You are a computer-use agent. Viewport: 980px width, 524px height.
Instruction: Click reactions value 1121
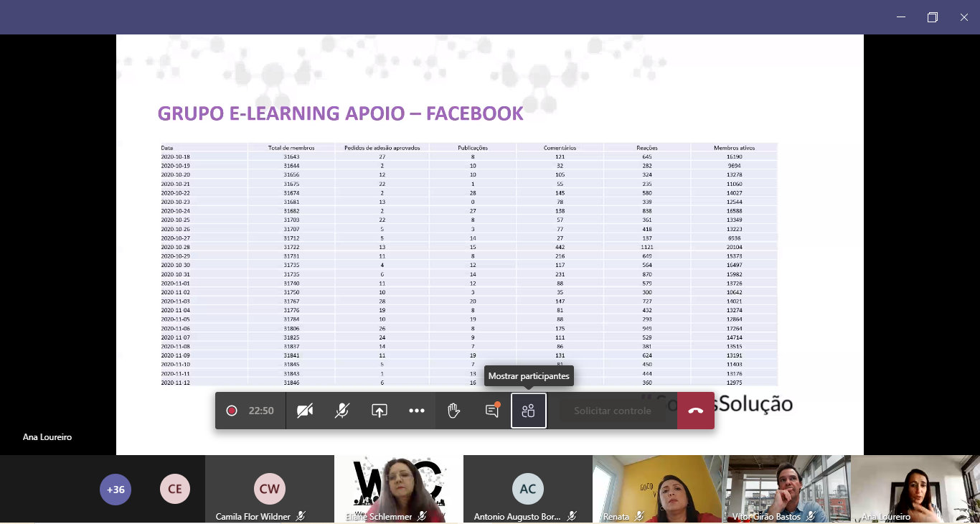(x=647, y=247)
